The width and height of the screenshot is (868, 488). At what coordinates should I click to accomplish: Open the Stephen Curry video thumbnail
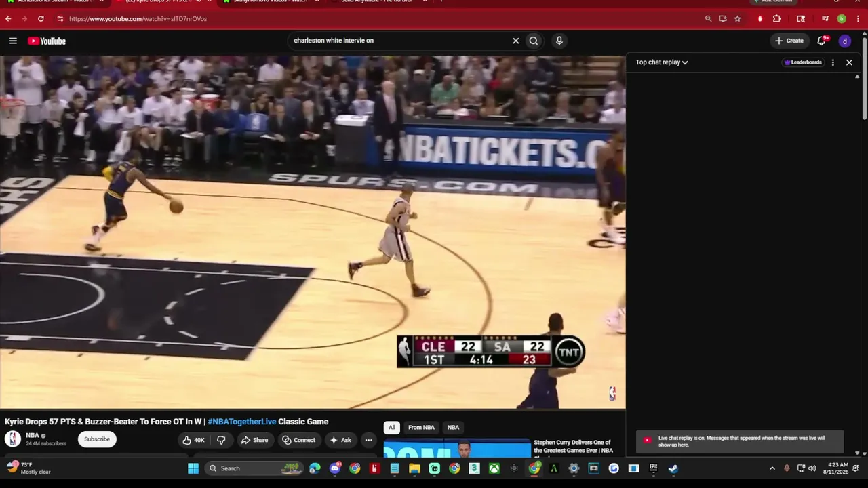coord(457,449)
